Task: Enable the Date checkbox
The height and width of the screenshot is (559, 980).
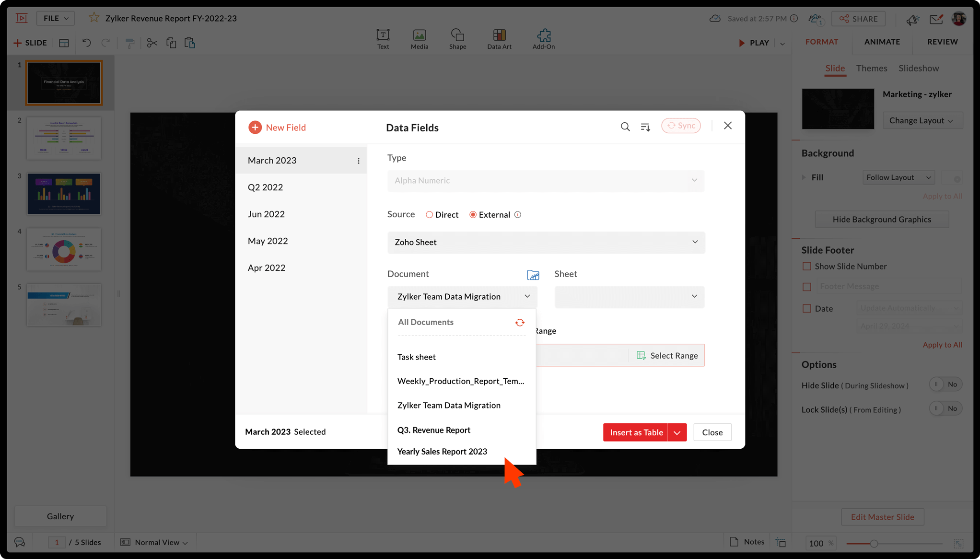Action: (807, 309)
